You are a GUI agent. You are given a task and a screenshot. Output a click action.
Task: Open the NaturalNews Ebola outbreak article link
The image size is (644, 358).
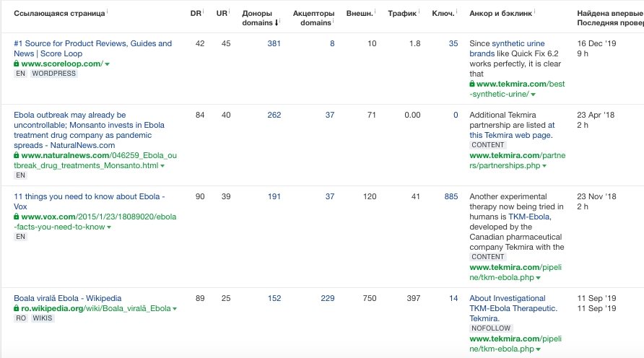[x=89, y=130]
